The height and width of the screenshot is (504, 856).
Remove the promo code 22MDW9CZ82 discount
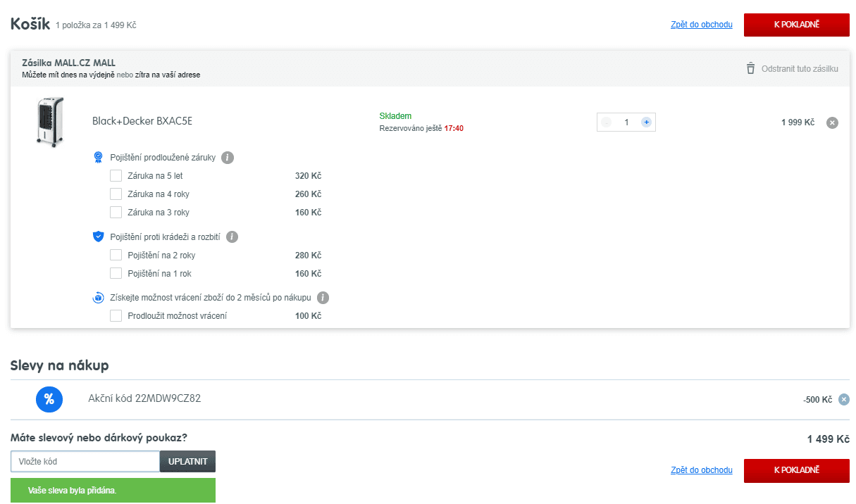click(844, 399)
